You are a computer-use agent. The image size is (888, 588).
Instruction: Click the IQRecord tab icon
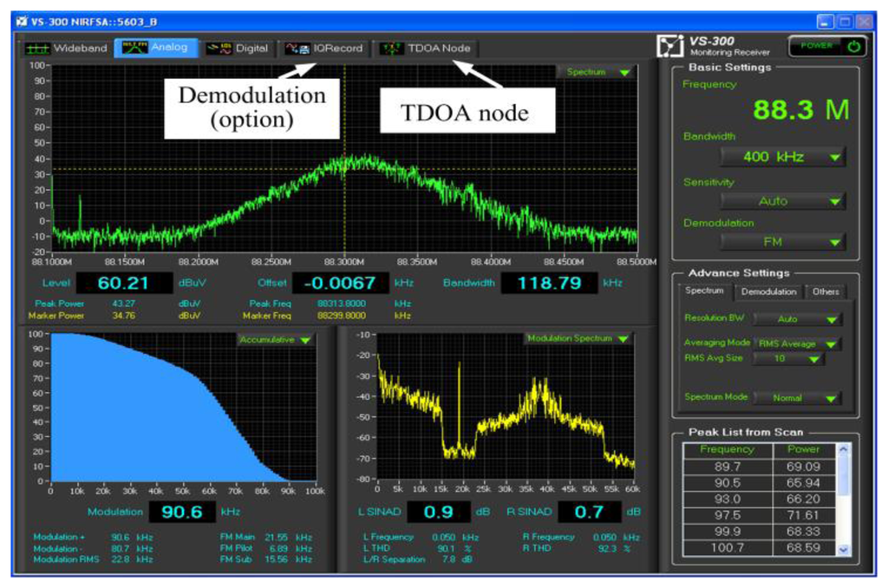pos(297,49)
